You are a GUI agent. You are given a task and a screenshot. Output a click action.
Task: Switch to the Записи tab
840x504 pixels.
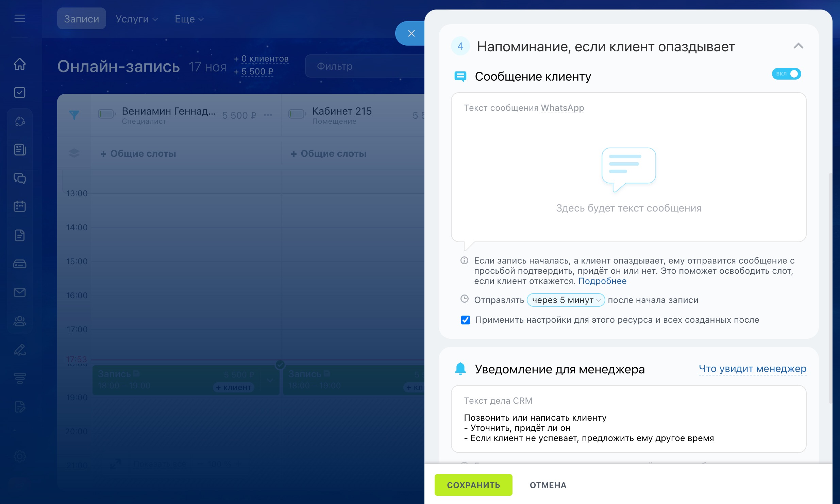click(x=82, y=19)
